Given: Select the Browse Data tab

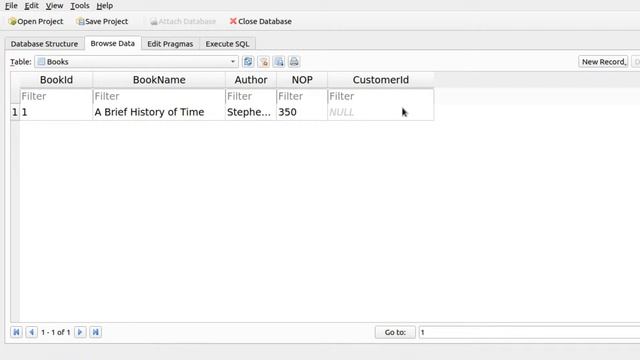Looking at the screenshot, I should (113, 43).
